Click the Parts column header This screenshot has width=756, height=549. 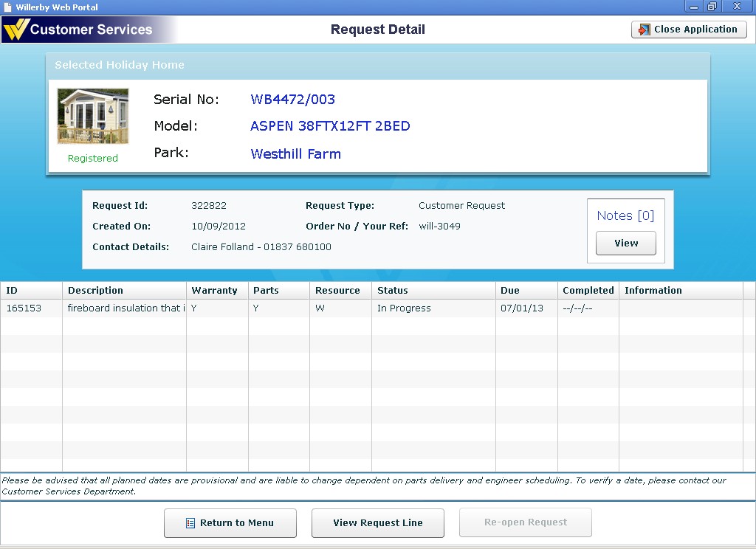point(278,291)
